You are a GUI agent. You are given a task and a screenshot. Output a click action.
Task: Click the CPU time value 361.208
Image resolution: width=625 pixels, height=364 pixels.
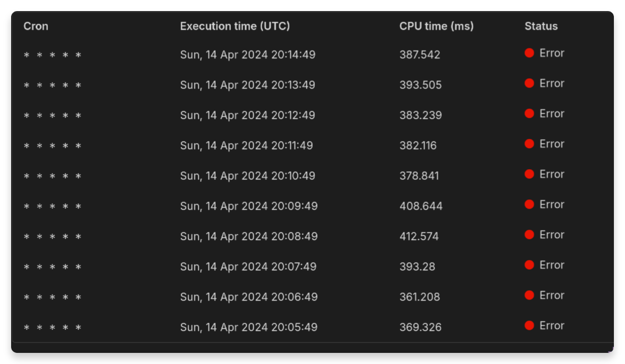[x=420, y=297]
